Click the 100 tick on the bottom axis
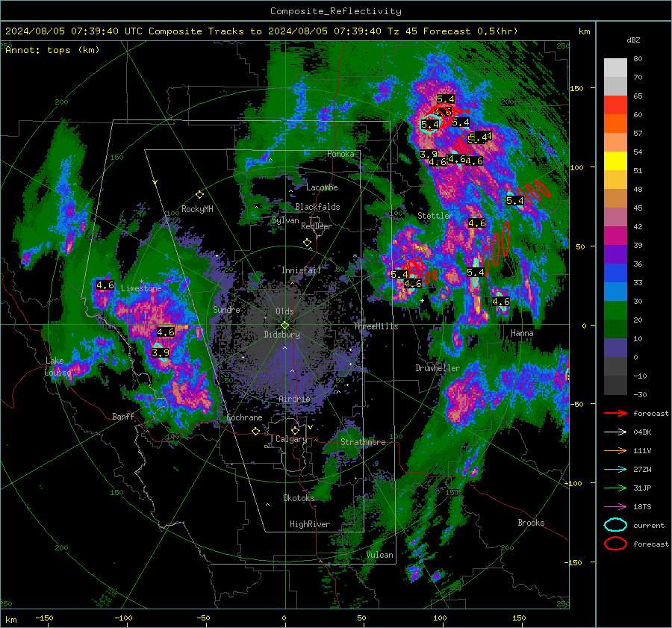 click(x=440, y=618)
